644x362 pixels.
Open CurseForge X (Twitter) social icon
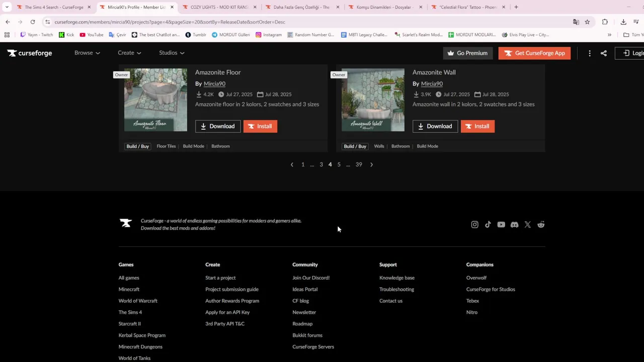527,225
